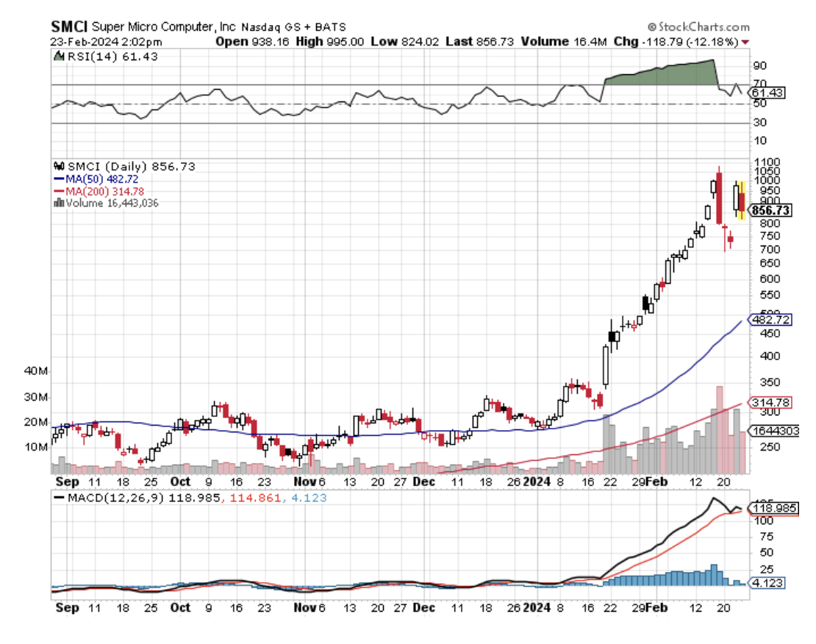
Task: Click the volume tag on right axis
Action: coord(773,431)
